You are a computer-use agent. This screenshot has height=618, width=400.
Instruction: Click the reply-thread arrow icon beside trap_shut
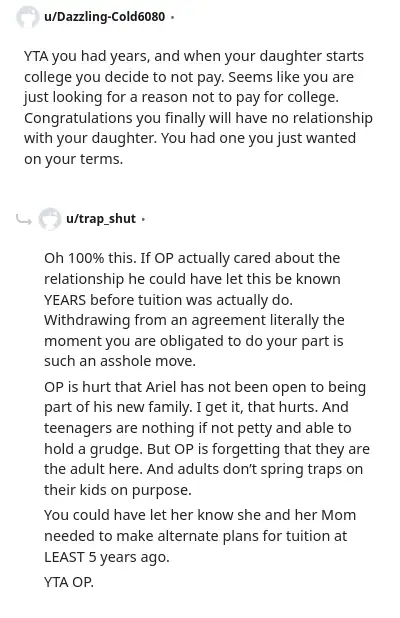tap(24, 220)
